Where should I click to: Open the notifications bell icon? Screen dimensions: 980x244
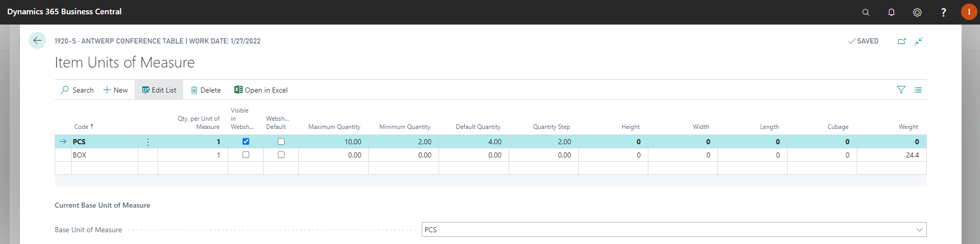[891, 12]
